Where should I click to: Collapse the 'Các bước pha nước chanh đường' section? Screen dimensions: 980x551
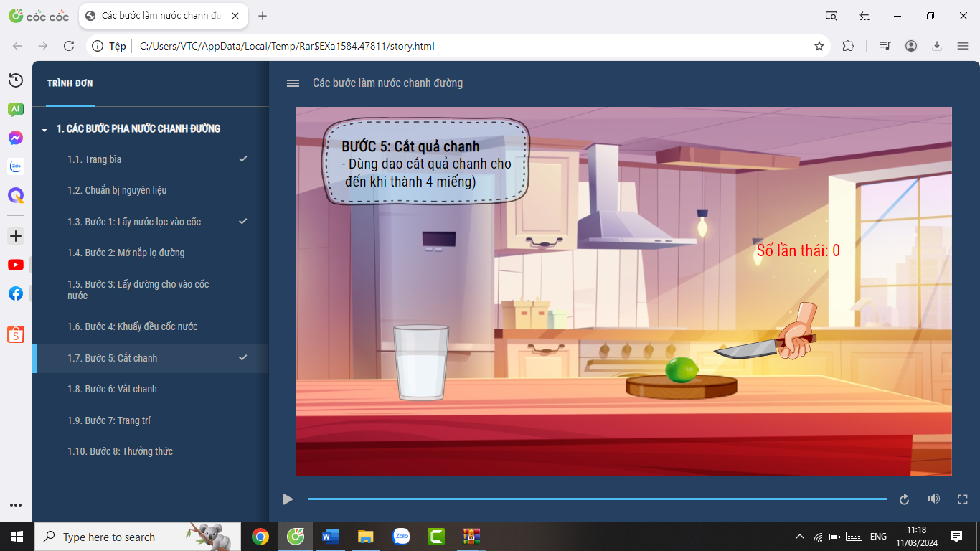click(x=44, y=130)
